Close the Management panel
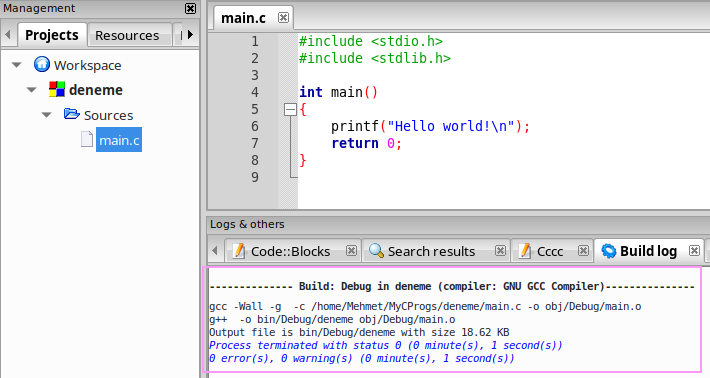 pyautogui.click(x=191, y=8)
